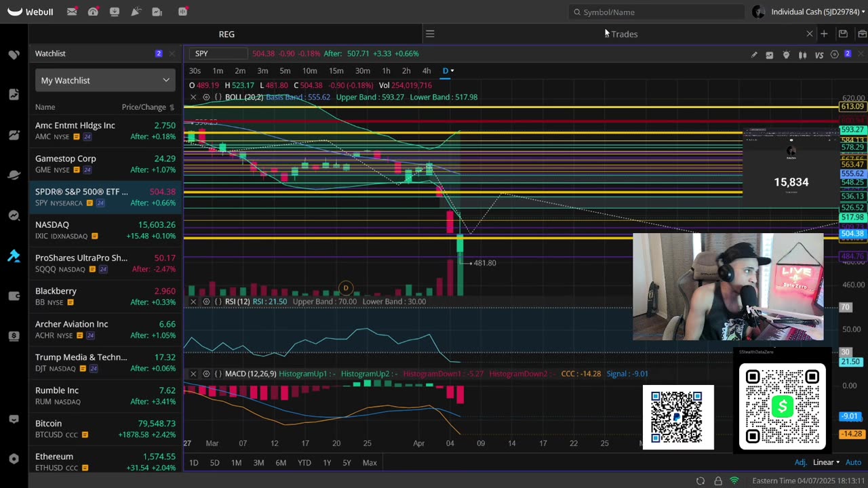The width and height of the screenshot is (868, 488).
Task: Toggle BOLL indicator visibility eye icon
Action: tap(206, 97)
